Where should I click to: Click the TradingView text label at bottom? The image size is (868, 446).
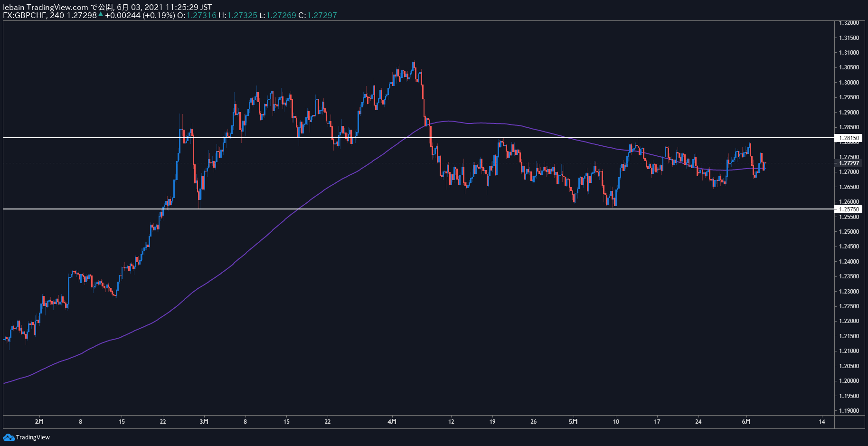[33, 437]
